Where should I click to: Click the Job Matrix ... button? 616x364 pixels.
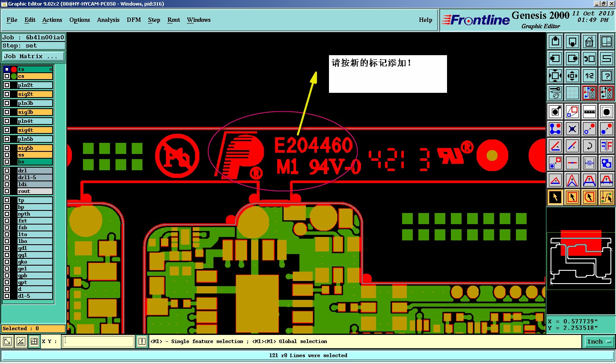tap(33, 56)
